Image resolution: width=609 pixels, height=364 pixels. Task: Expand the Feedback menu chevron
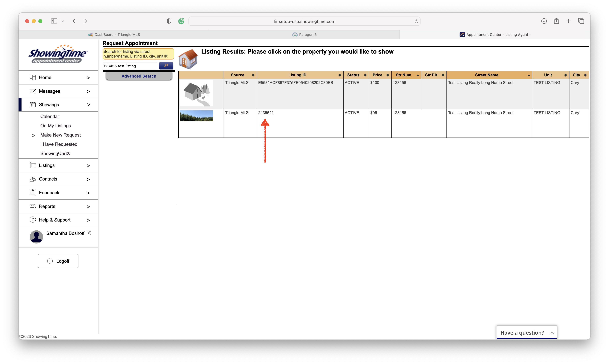[88, 193]
